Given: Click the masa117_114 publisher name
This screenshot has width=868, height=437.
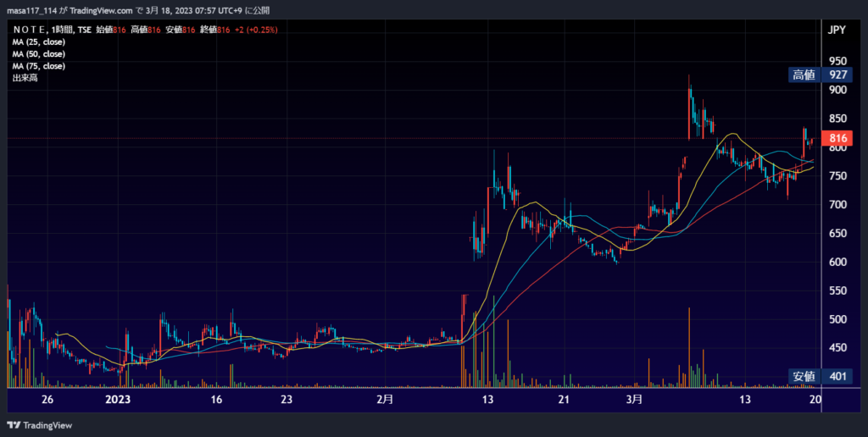Looking at the screenshot, I should 31,10.
